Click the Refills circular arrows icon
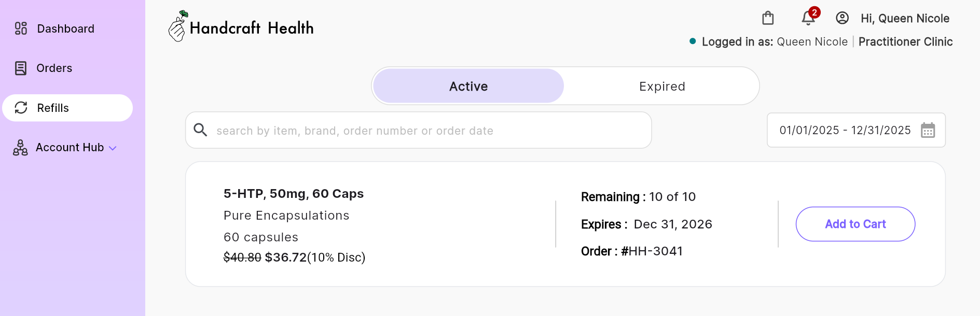 (x=21, y=108)
